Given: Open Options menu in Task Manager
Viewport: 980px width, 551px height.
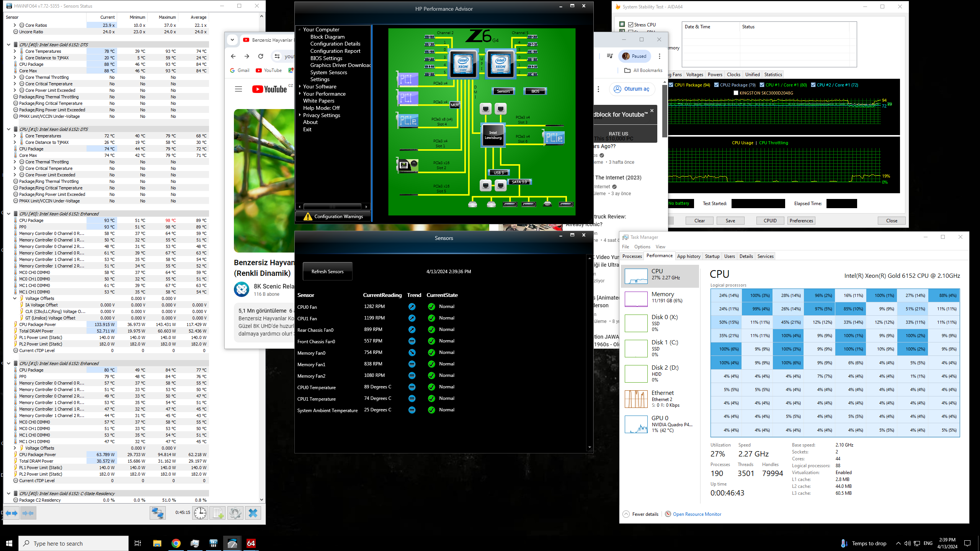Looking at the screenshot, I should [642, 247].
